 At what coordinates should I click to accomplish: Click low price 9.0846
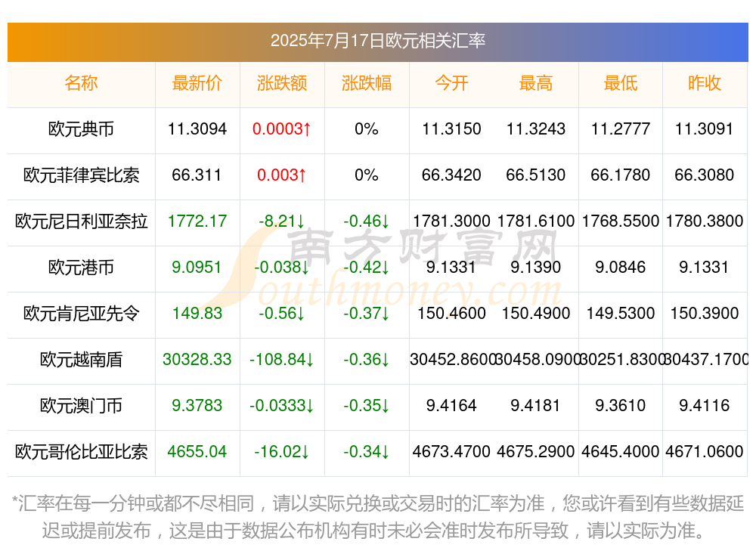[621, 267]
